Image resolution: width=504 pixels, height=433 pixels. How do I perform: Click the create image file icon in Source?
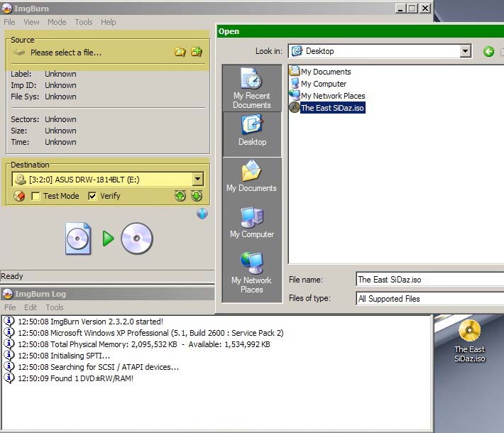click(x=197, y=51)
